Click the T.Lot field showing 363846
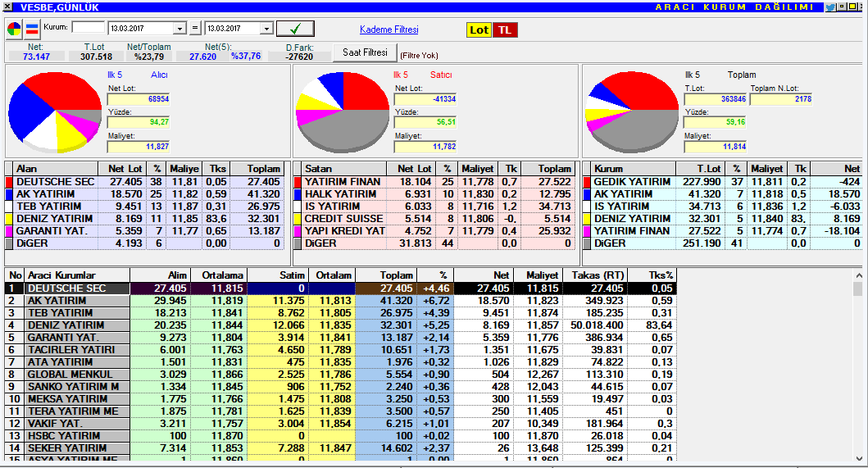The height and width of the screenshot is (468, 868). click(x=716, y=99)
